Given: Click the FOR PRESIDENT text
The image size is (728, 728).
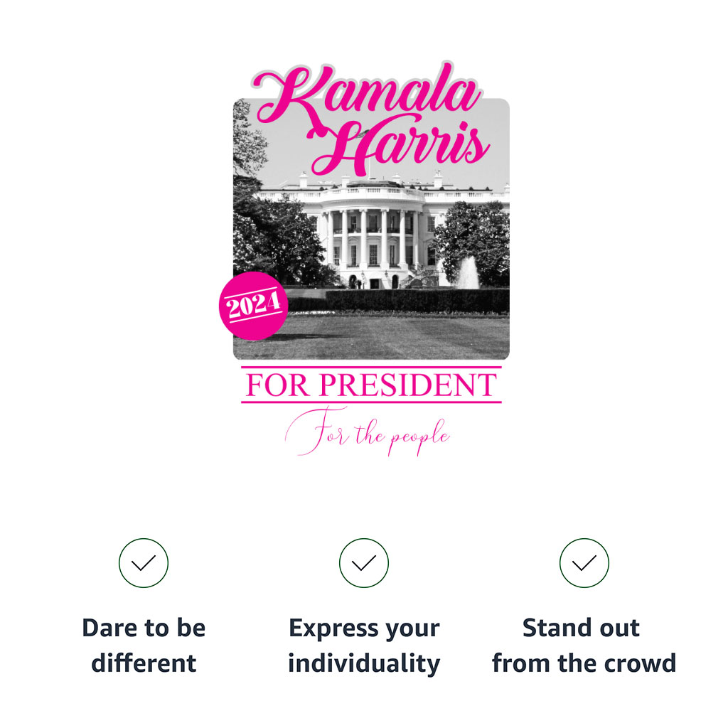Looking at the screenshot, I should [x=371, y=385].
